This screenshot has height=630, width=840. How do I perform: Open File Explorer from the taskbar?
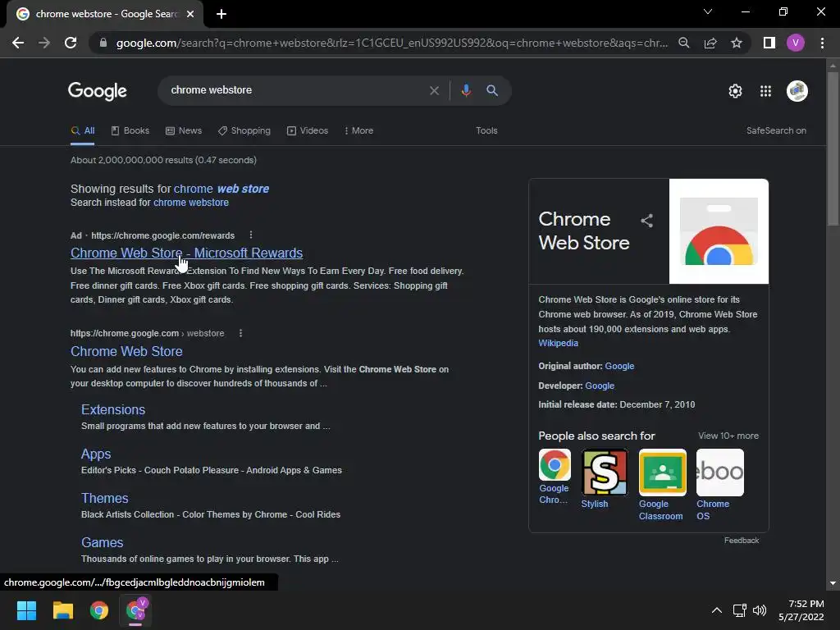(62, 610)
